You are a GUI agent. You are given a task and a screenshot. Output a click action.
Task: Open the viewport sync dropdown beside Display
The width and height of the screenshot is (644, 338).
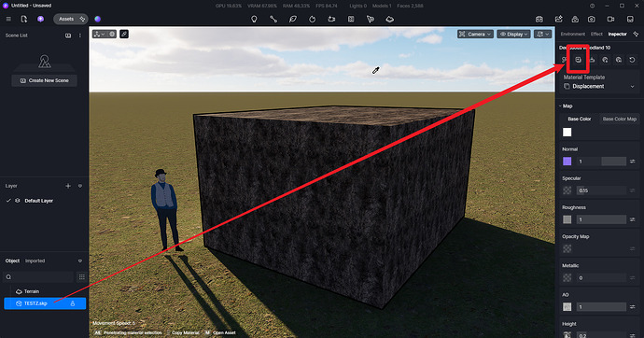tap(542, 35)
